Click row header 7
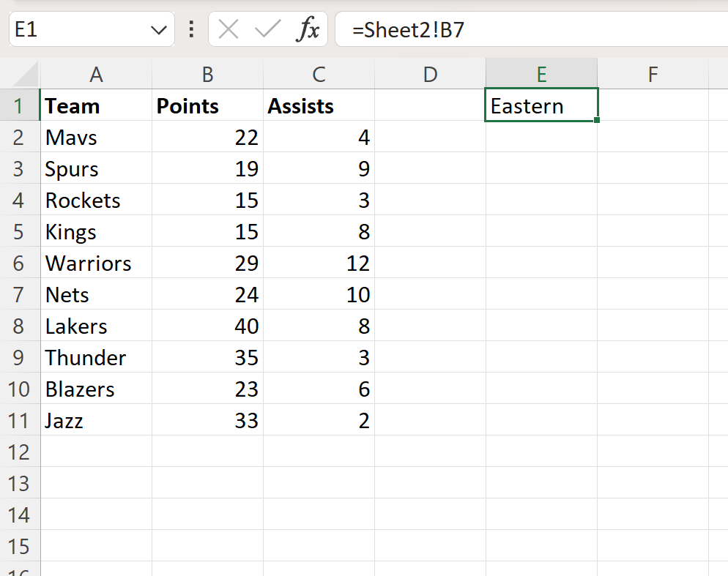This screenshot has height=576, width=728. pyautogui.click(x=20, y=294)
